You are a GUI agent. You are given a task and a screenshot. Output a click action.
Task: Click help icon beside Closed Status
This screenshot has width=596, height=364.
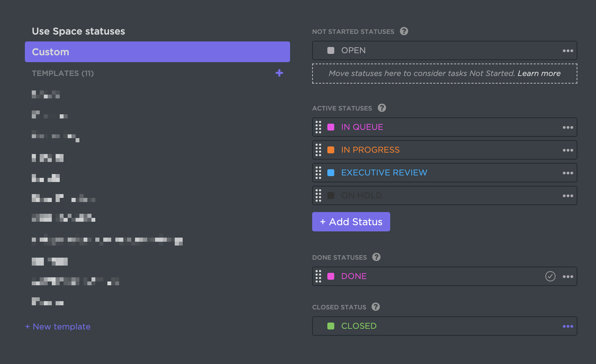point(376,307)
